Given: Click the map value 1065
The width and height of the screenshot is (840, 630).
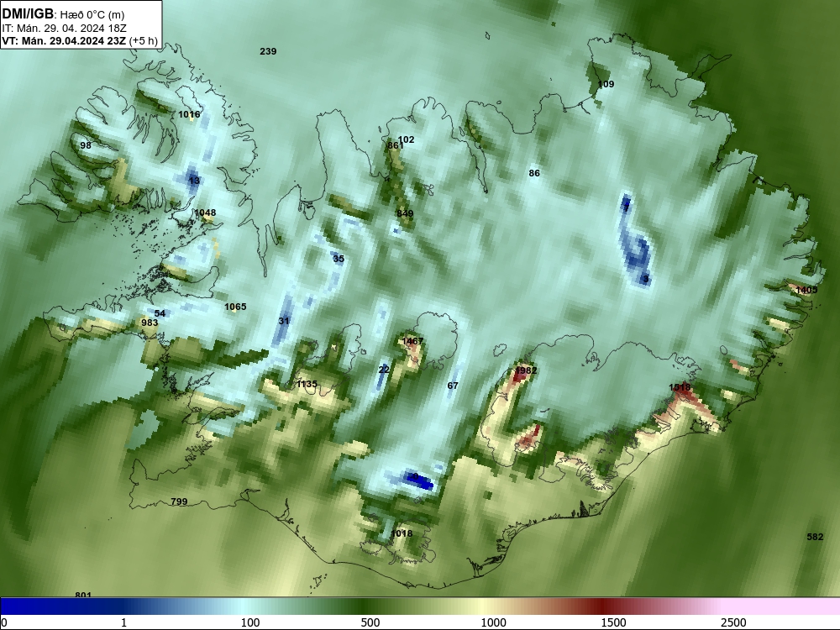Looking at the screenshot, I should tap(235, 307).
